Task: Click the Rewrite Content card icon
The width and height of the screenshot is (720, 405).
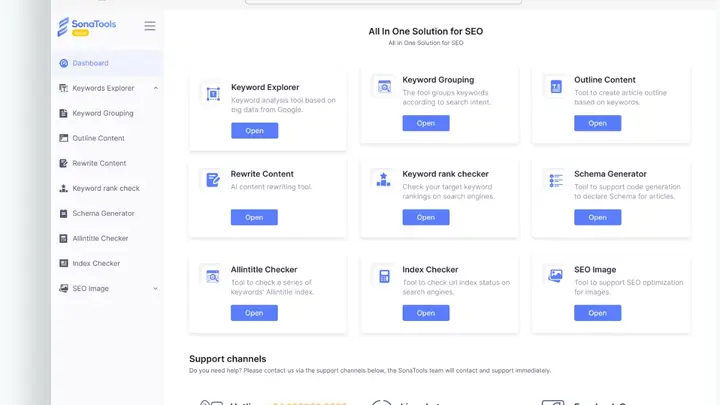Action: [212, 180]
